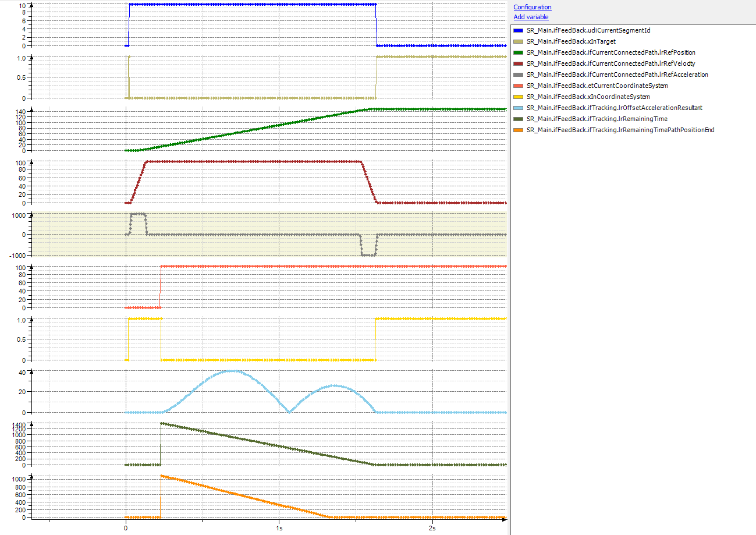The width and height of the screenshot is (756, 535).
Task: Click the dark red velocity trace plateau
Action: [250, 161]
